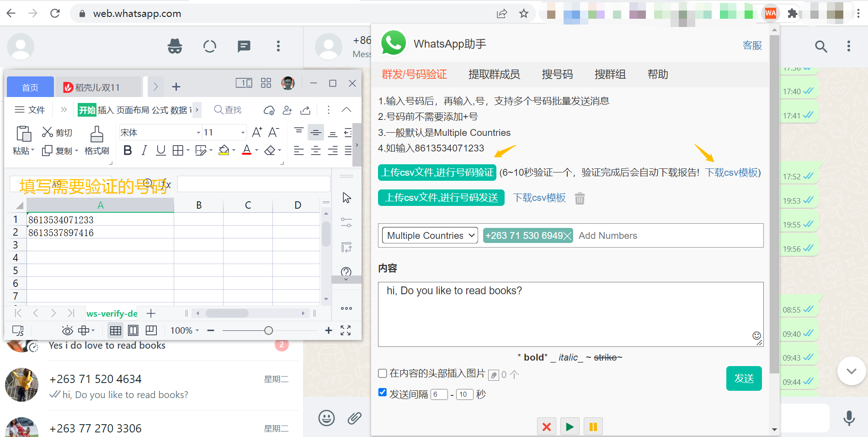Image resolution: width=868 pixels, height=437 pixels.
Task: Remove number +263 71 530 6949 tag
Action: click(567, 236)
